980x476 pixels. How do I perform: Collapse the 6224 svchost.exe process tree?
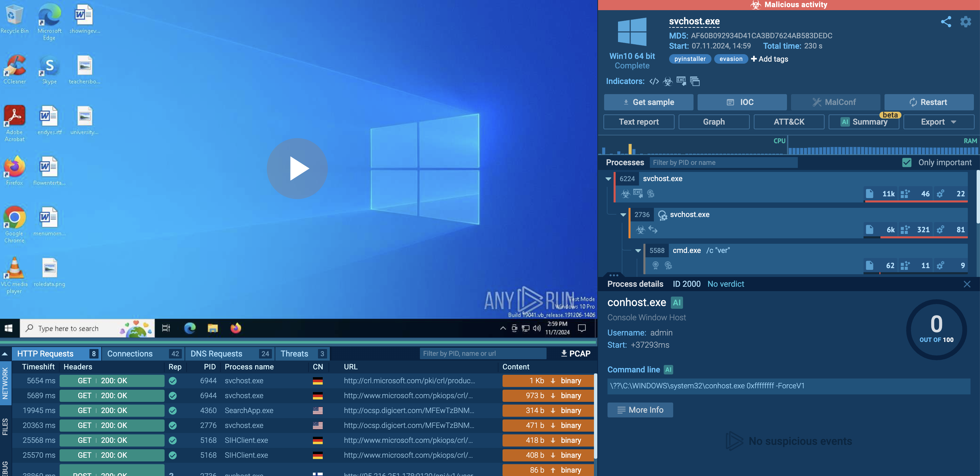tap(608, 179)
